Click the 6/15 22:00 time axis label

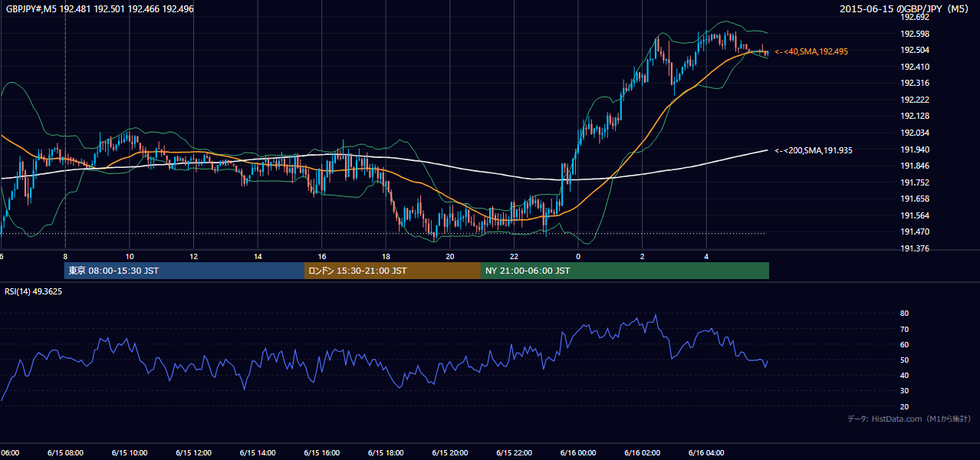[514, 453]
